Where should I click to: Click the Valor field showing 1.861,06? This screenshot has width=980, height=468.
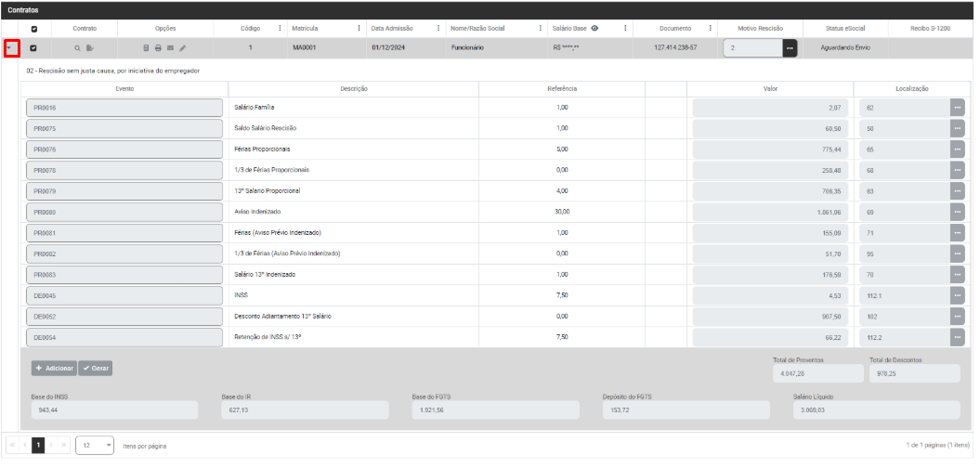click(x=771, y=212)
